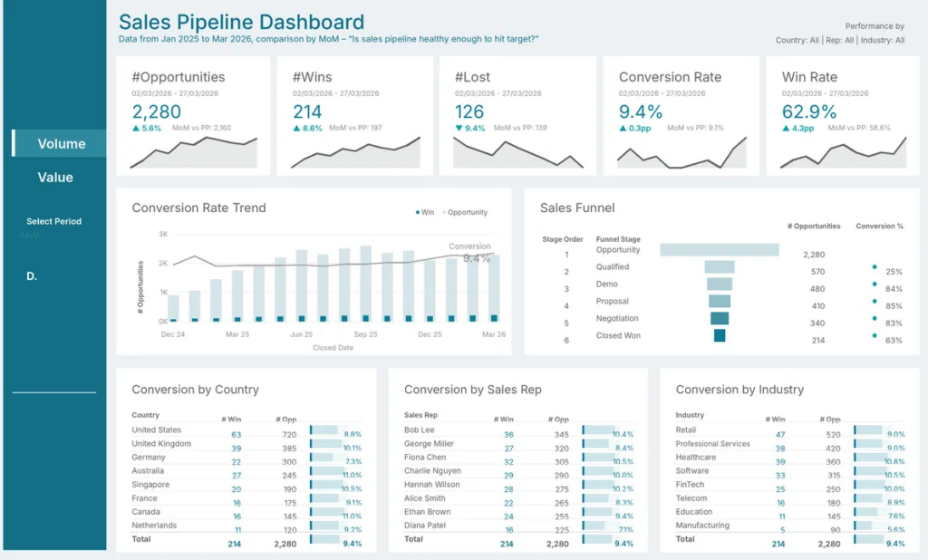Viewport: 928px width, 560px height.
Task: Select the Professional Services industry row
Action: (790, 445)
